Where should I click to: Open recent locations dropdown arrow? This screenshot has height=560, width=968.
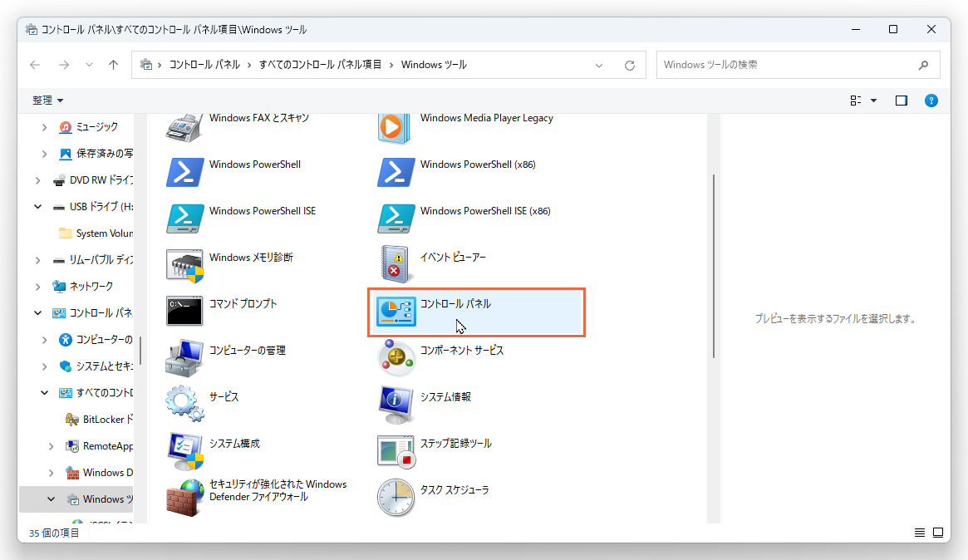pyautogui.click(x=90, y=65)
